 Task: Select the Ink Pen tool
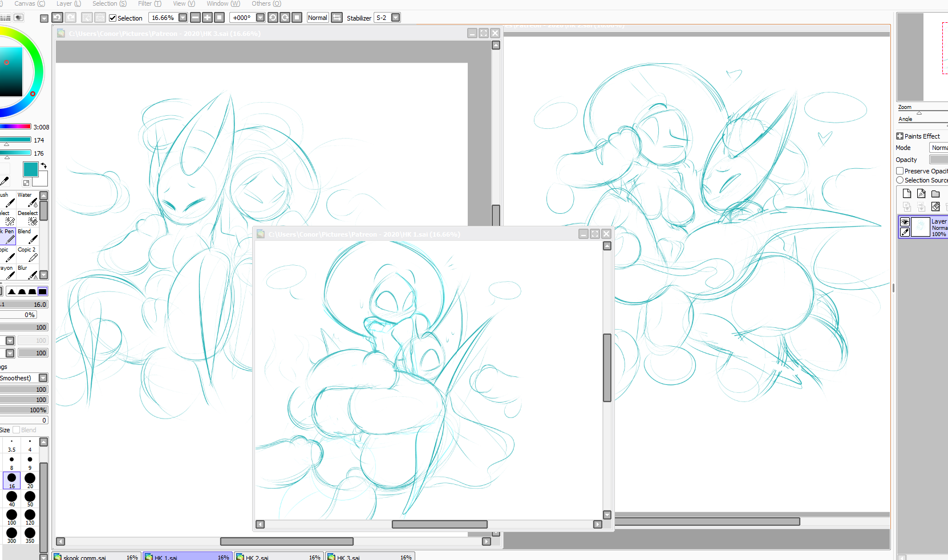click(8, 236)
